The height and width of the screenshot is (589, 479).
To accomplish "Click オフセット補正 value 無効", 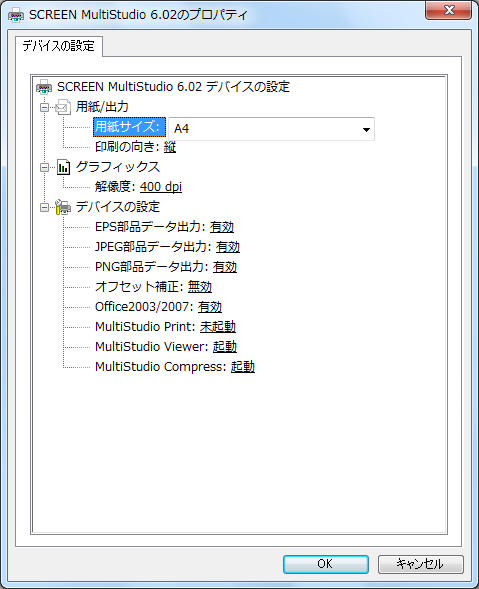I will tap(200, 287).
